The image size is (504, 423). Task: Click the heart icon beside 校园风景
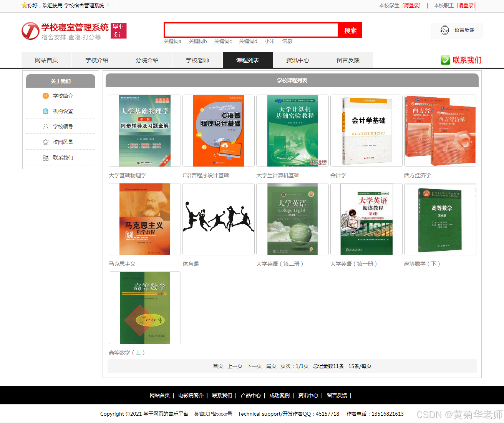46,142
